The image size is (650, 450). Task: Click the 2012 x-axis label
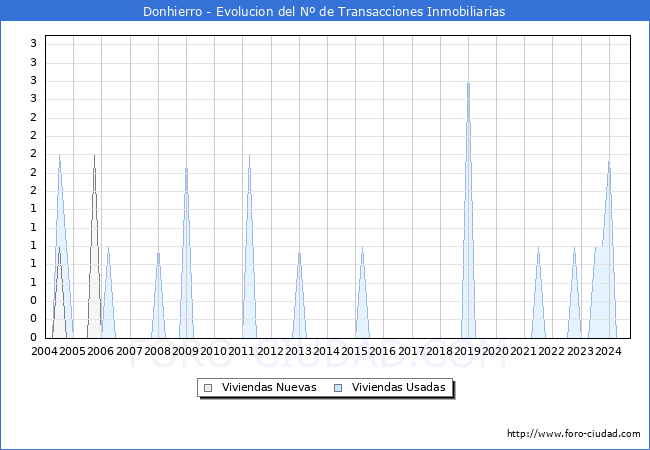[270, 351]
